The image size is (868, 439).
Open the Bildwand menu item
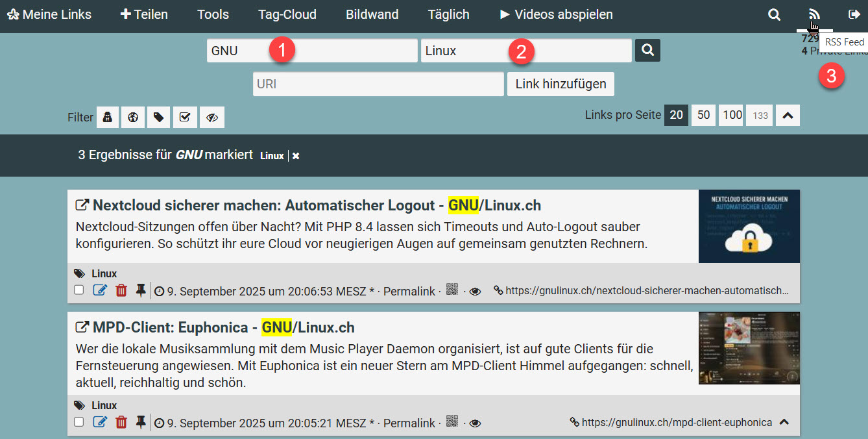tap(372, 14)
